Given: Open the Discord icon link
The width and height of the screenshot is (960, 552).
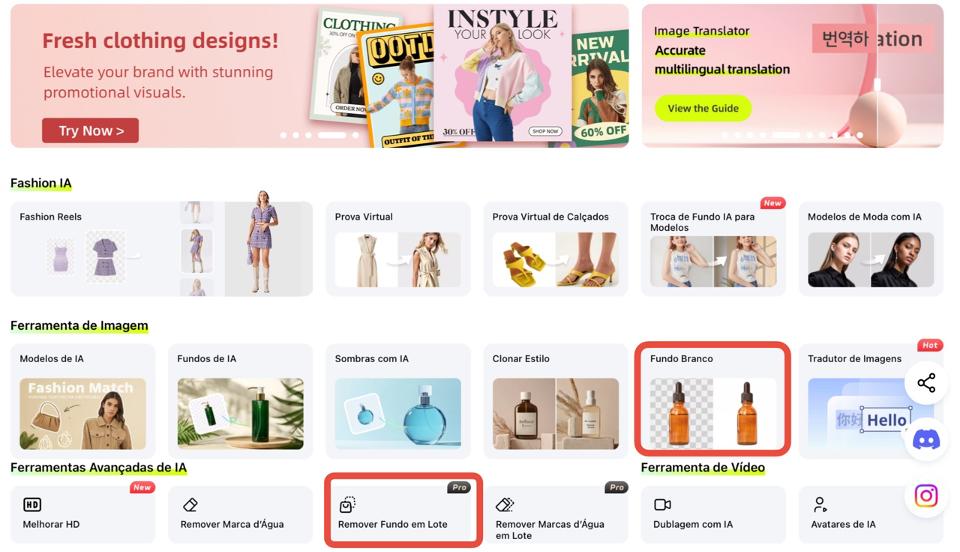Looking at the screenshot, I should pyautogui.click(x=926, y=439).
